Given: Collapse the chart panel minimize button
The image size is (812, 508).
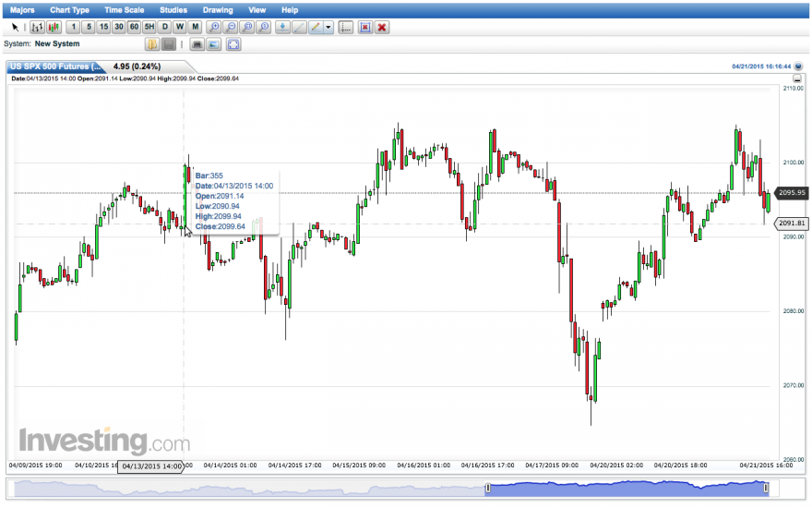Looking at the screenshot, I should click(797, 79).
